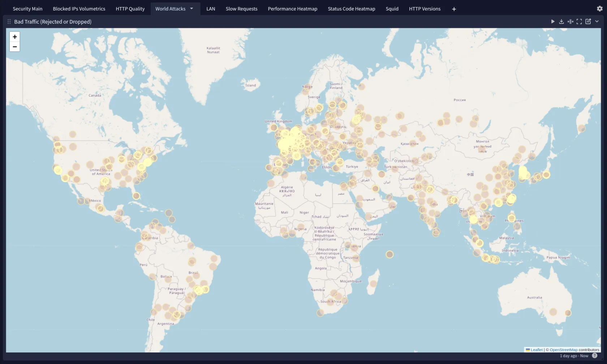The image size is (607, 364).
Task: Open the panel options chevron menu
Action: (597, 22)
